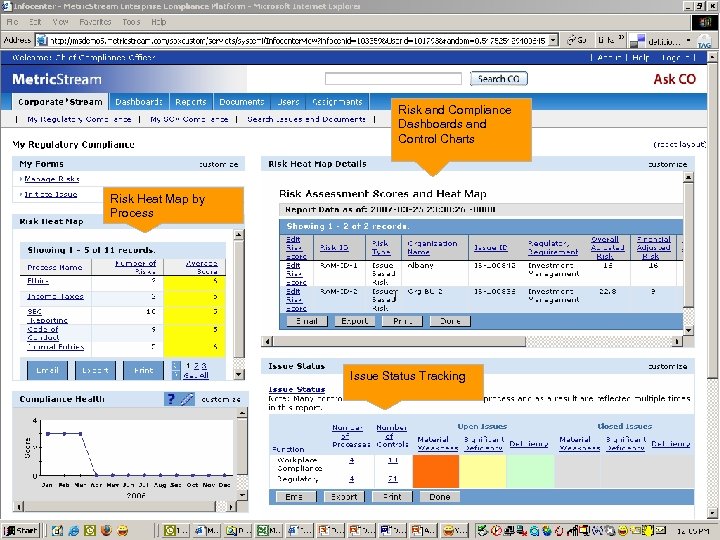
Task: Click Export in the Risk Heat Map Details panel
Action: [354, 321]
